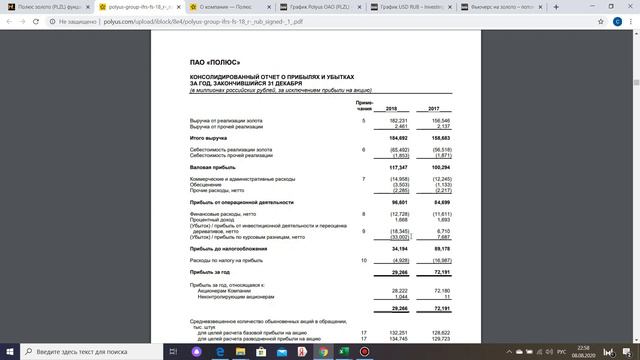The width and height of the screenshot is (640, 360).
Task: Open the volume tray icon
Action: pos(549,351)
